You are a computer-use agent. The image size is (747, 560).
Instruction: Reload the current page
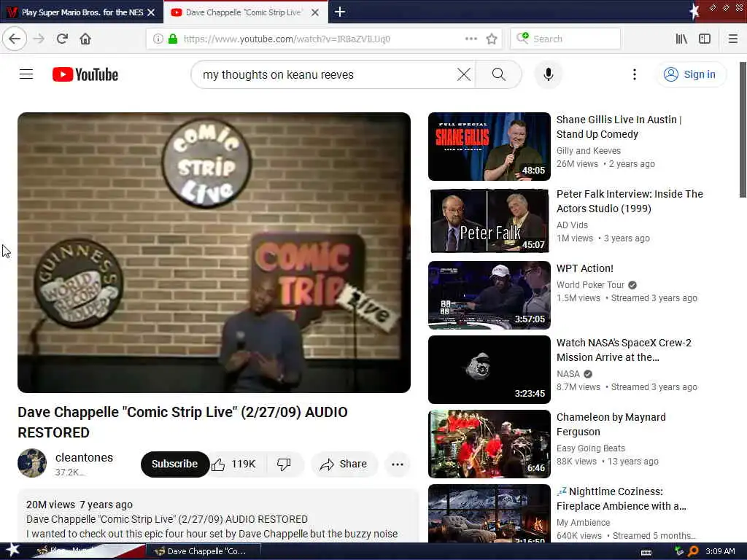point(62,39)
